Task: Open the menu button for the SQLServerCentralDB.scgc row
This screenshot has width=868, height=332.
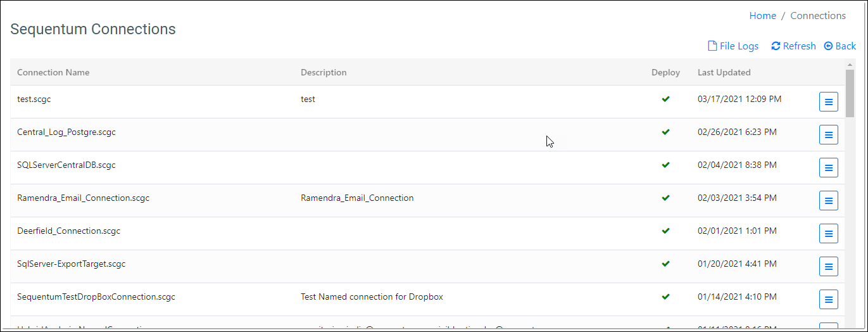Action: [828, 167]
